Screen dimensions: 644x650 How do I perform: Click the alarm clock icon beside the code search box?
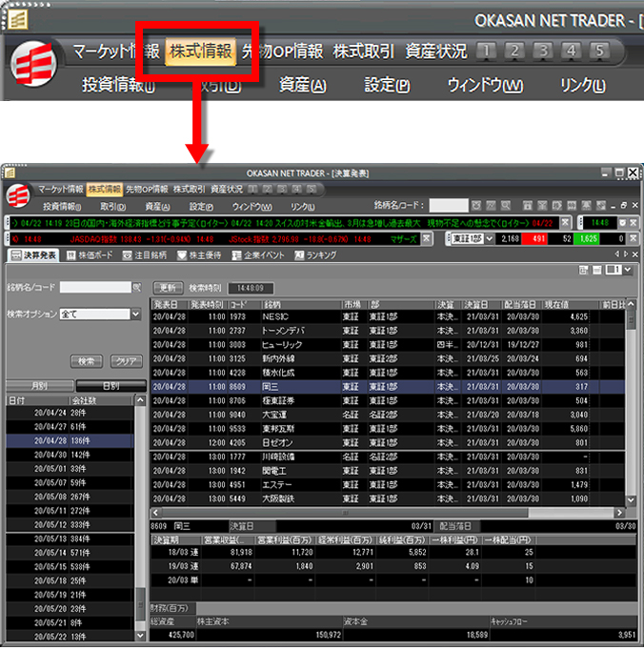[476, 205]
